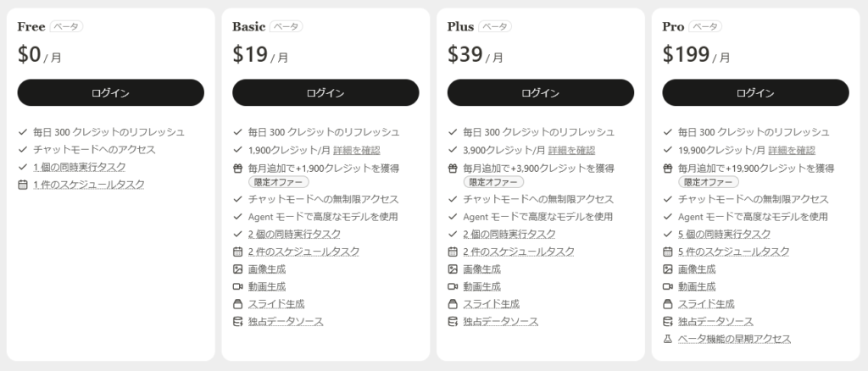Screen dimensions: 868x371
Task: Click the beta flask icon in the Pro plan
Action: [667, 339]
